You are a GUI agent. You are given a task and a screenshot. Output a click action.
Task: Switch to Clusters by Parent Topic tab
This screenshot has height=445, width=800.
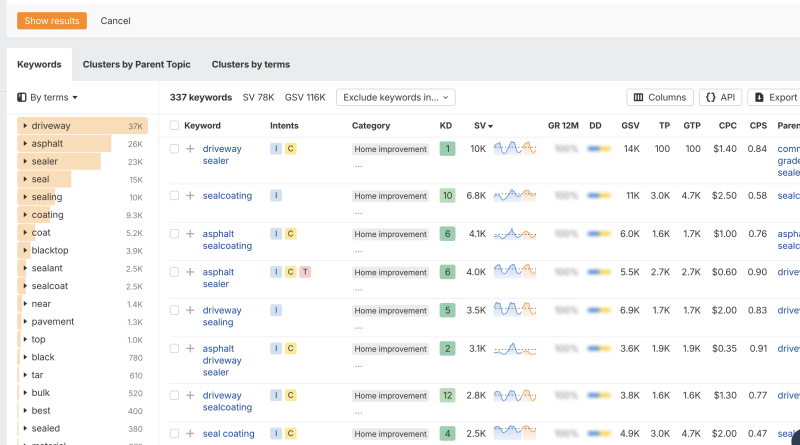136,64
